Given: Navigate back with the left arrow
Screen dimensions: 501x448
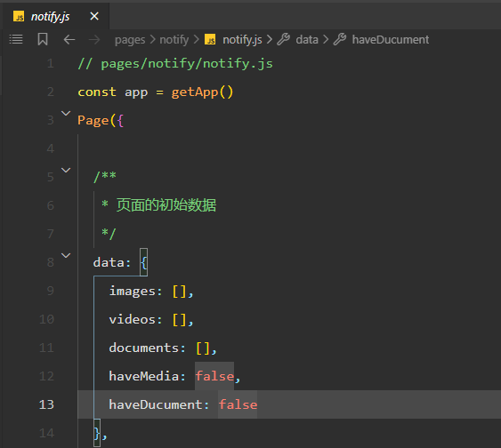Looking at the screenshot, I should [x=69, y=40].
